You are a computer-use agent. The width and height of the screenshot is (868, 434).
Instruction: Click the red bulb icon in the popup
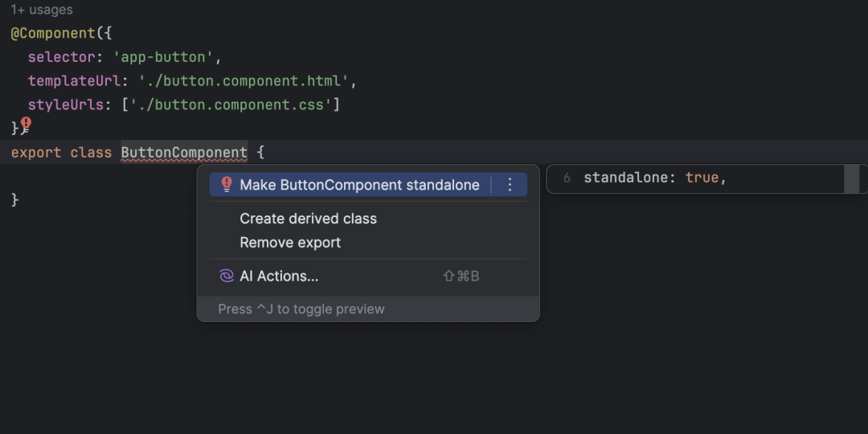point(226,185)
